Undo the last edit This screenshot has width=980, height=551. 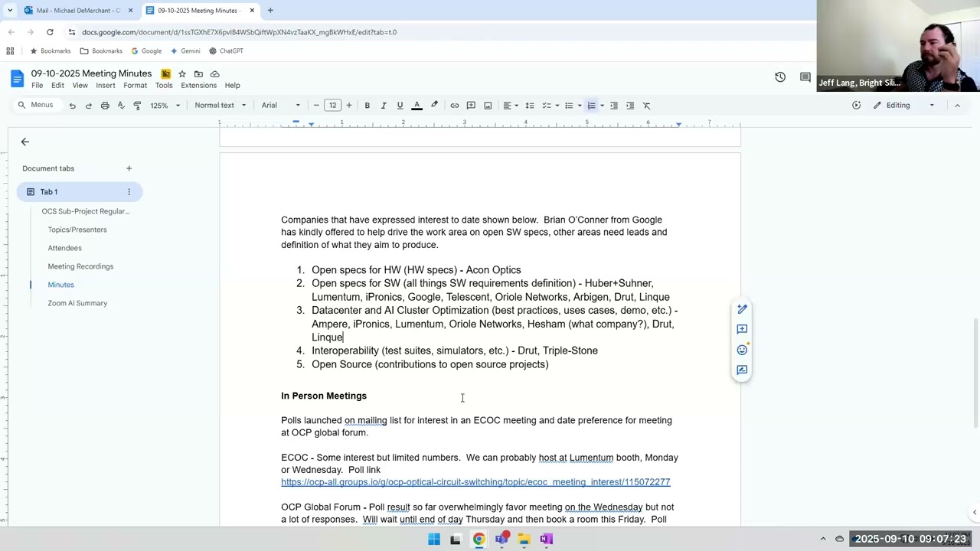[73, 106]
